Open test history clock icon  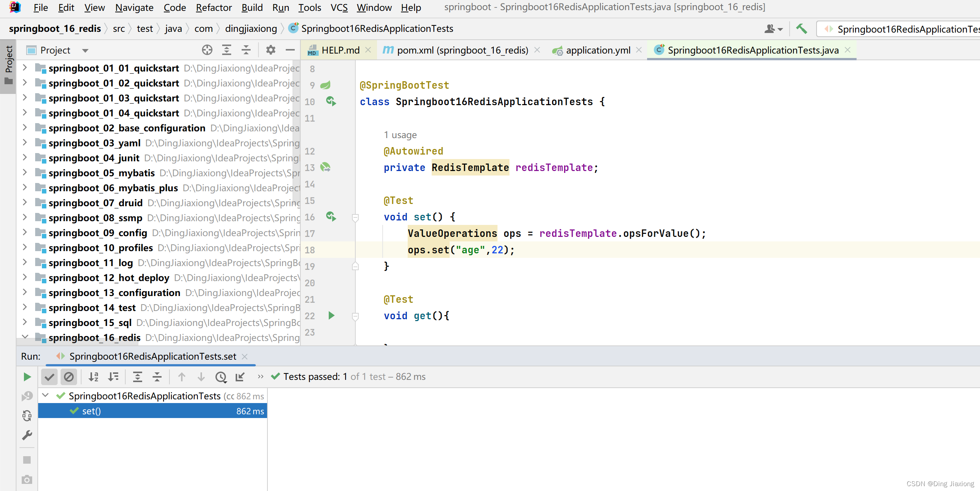point(221,377)
